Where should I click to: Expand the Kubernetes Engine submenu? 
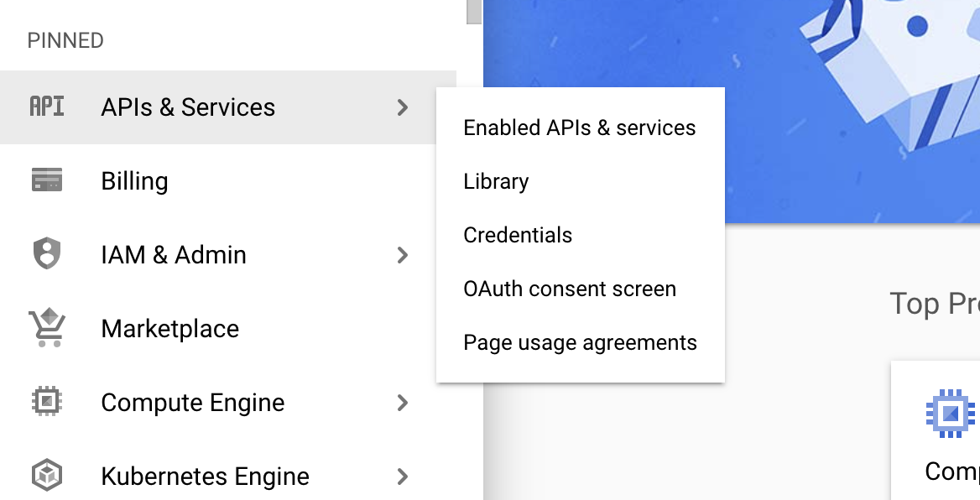tap(403, 476)
